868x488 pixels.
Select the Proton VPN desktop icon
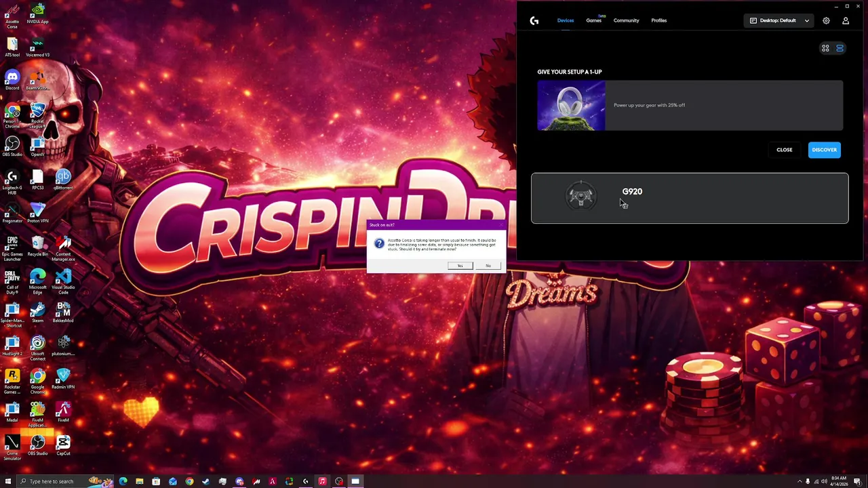click(38, 213)
